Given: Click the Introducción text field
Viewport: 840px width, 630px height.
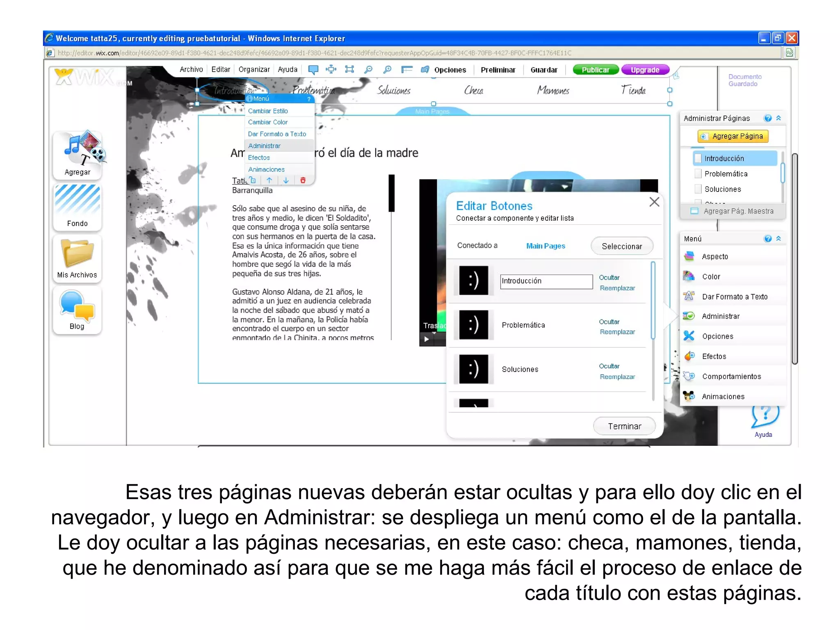Looking at the screenshot, I should click(x=546, y=281).
